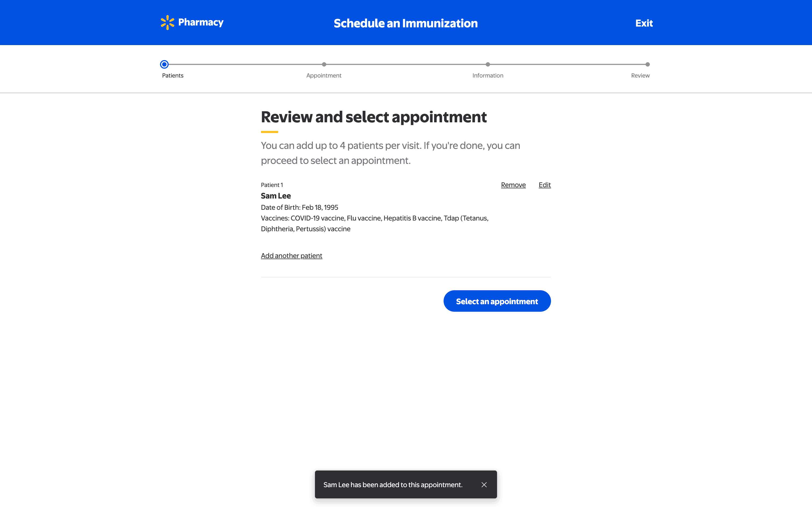The height and width of the screenshot is (507, 812).
Task: Click Exit in the header
Action: point(644,23)
